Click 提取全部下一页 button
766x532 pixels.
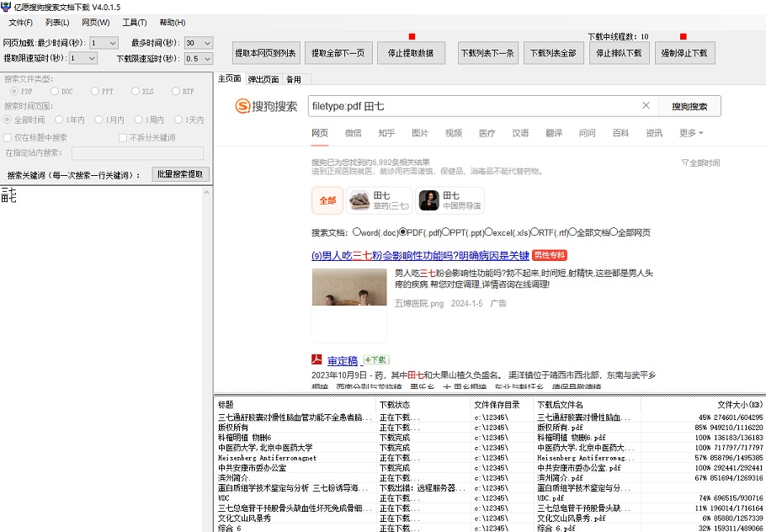coord(338,53)
